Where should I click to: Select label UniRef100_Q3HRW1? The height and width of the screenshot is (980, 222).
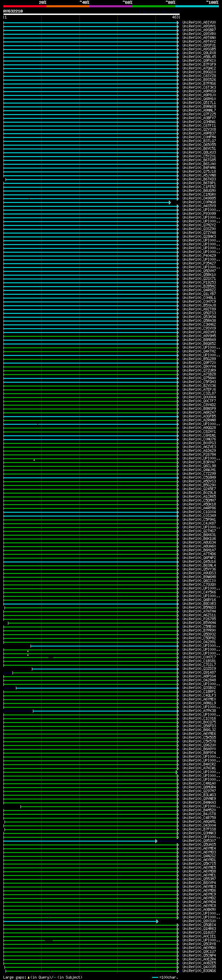tap(199, 122)
